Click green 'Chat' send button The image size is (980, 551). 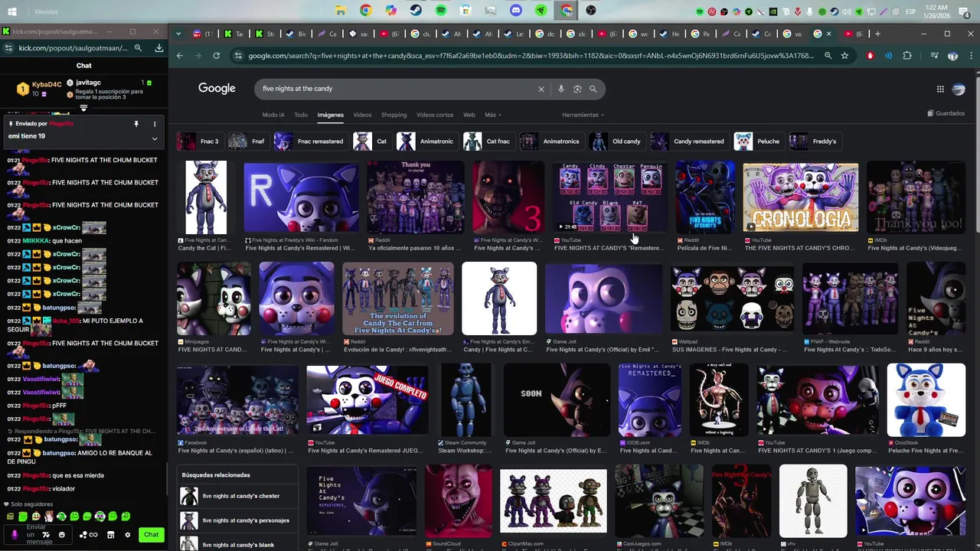point(152,535)
